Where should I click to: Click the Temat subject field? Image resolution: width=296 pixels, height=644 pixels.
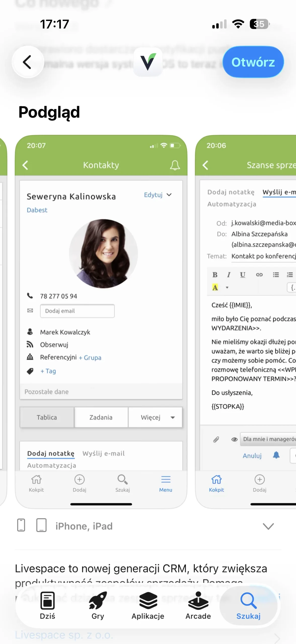[264, 256]
